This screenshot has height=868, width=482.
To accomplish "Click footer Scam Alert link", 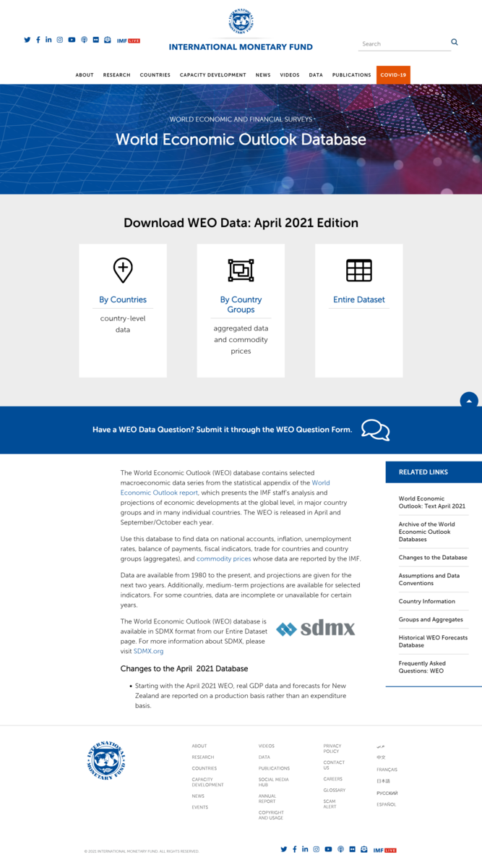I will (x=330, y=804).
